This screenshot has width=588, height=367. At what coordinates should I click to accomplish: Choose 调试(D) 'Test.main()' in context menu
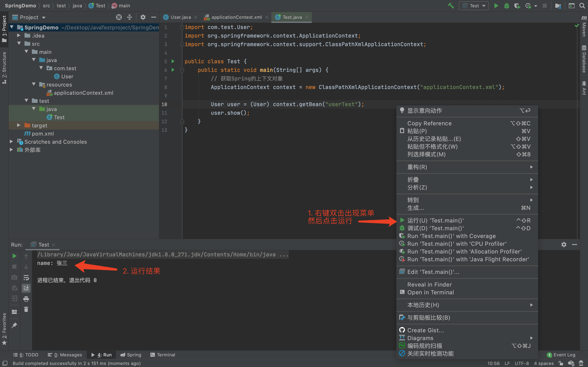click(467, 228)
